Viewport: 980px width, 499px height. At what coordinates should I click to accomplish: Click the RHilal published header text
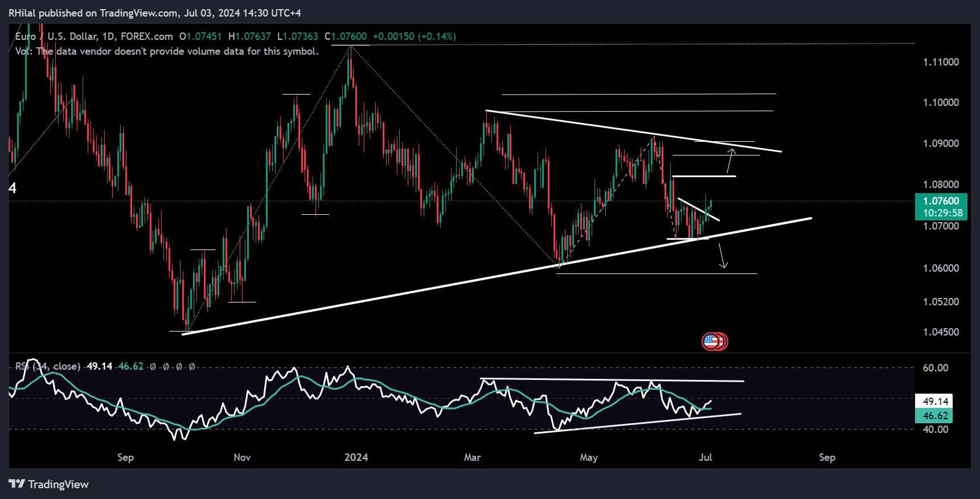(x=155, y=13)
